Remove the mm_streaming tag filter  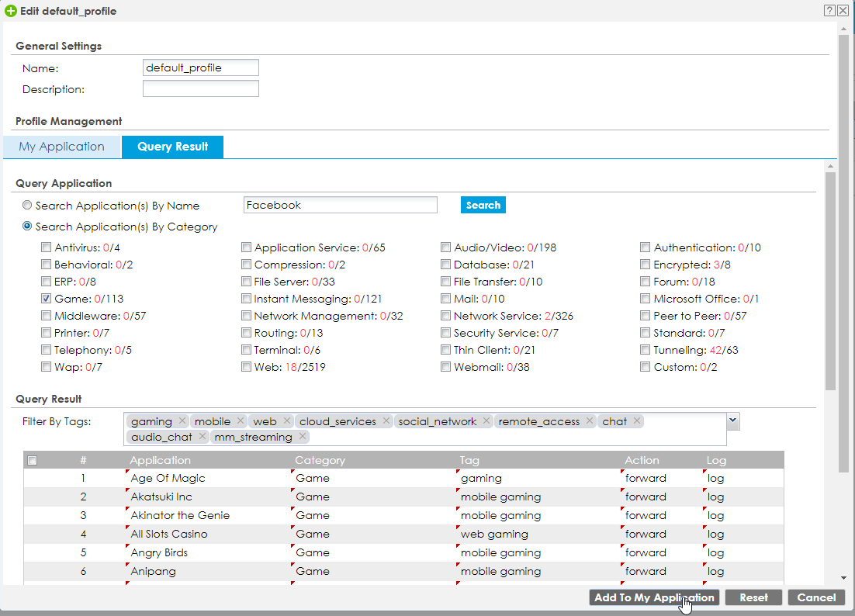[x=303, y=437]
